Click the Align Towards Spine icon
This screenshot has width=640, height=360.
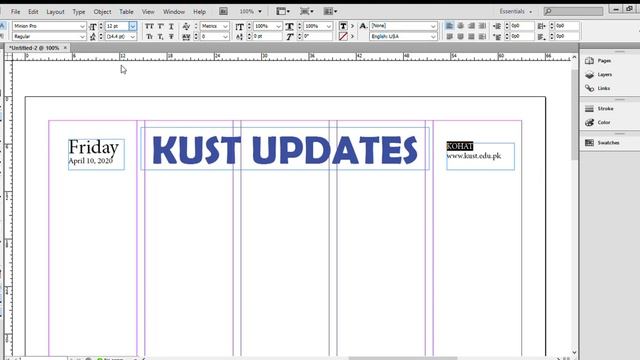482,26
